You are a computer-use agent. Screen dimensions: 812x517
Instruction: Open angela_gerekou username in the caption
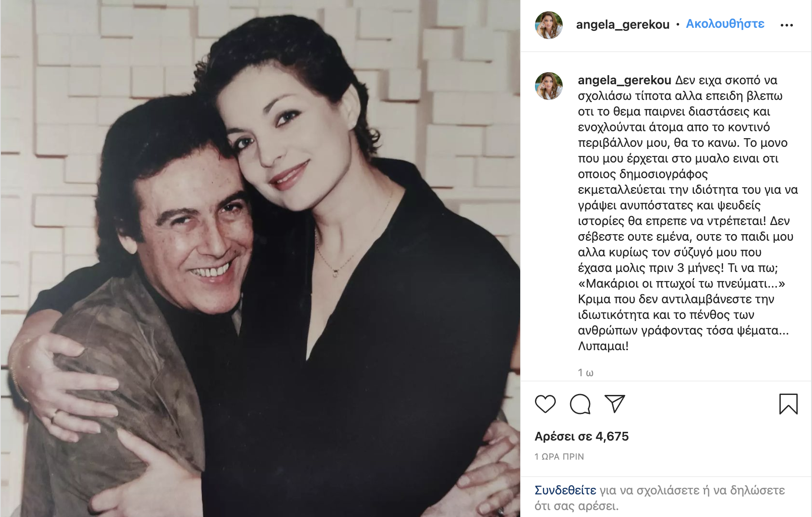(x=624, y=80)
